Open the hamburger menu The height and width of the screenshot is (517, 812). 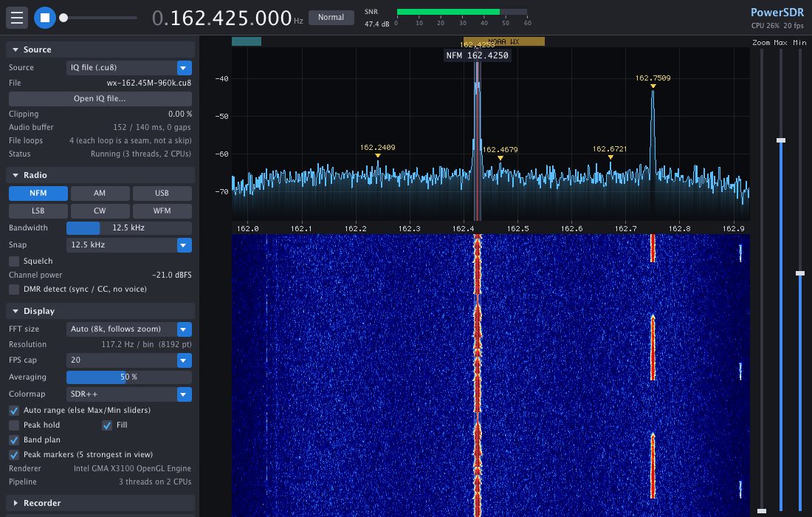click(17, 18)
